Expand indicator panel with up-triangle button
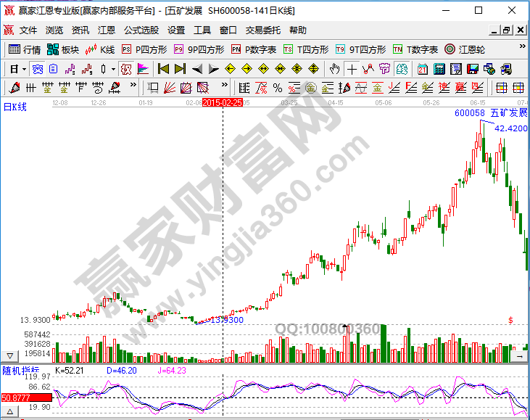Image resolution: width=530 pixels, height=420 pixels. coord(10,412)
